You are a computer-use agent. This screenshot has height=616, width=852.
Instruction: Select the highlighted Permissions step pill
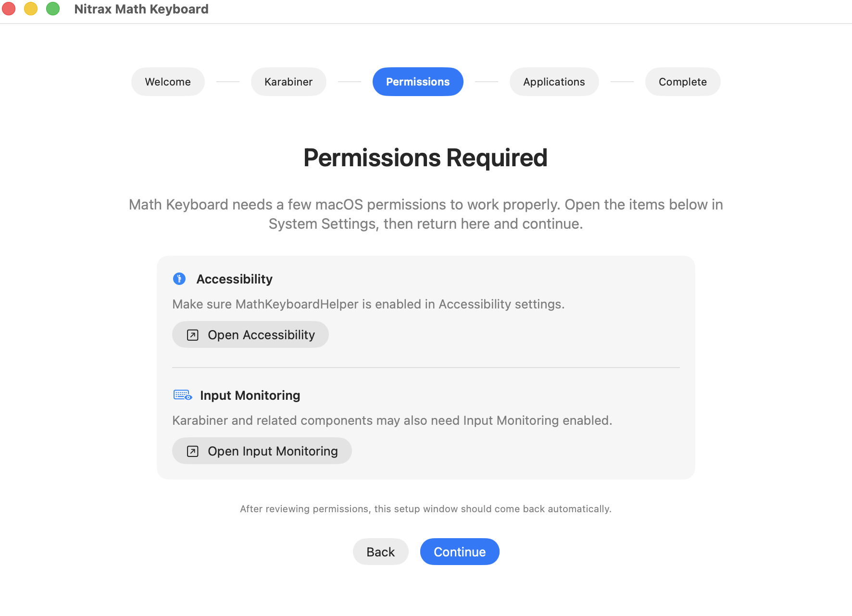tap(417, 82)
